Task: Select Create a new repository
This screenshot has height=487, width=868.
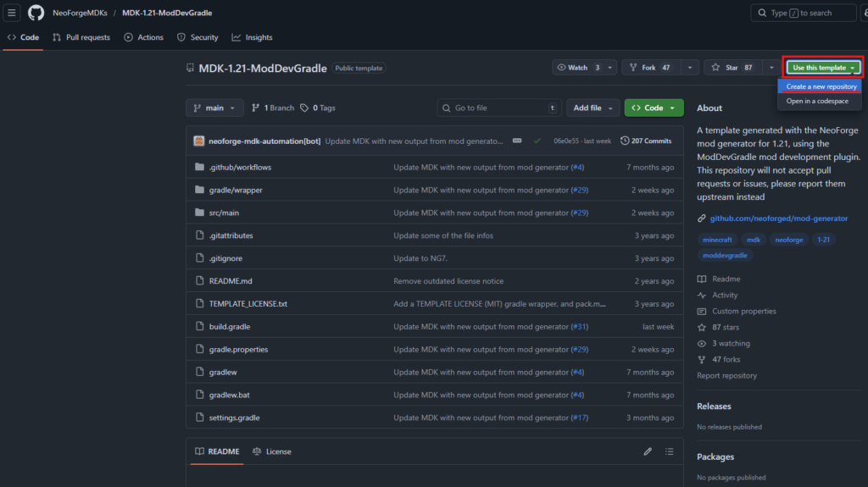Action: (821, 86)
